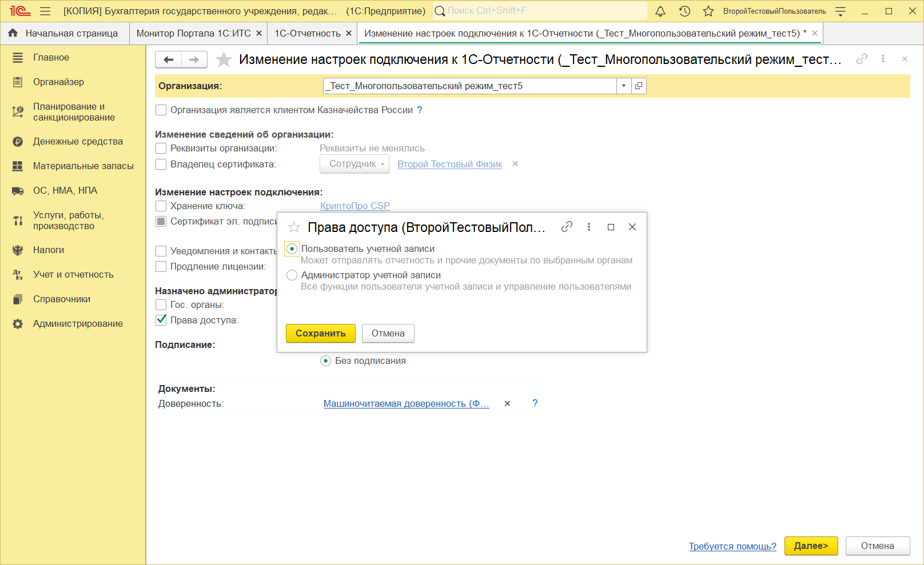
Task: Check Уведомления и контакты checkbox
Action: tap(161, 251)
